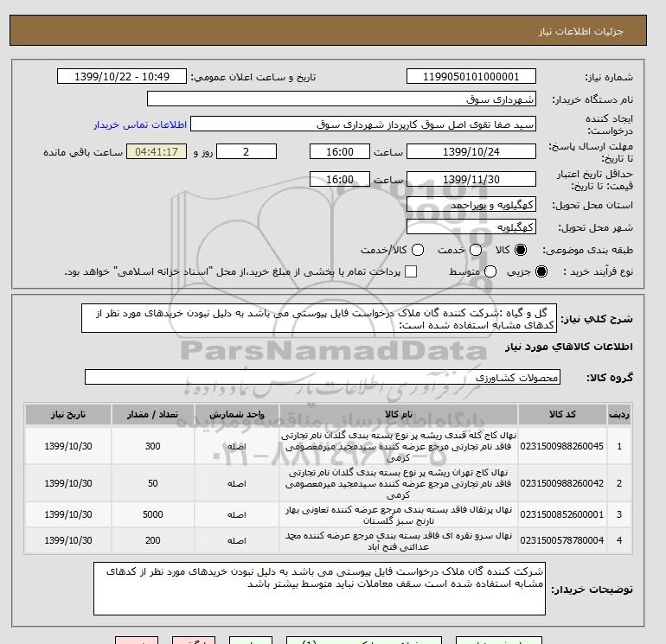Click the announcement date field 1399/10/22 - 10:49
666x644 pixels.
pos(122,76)
